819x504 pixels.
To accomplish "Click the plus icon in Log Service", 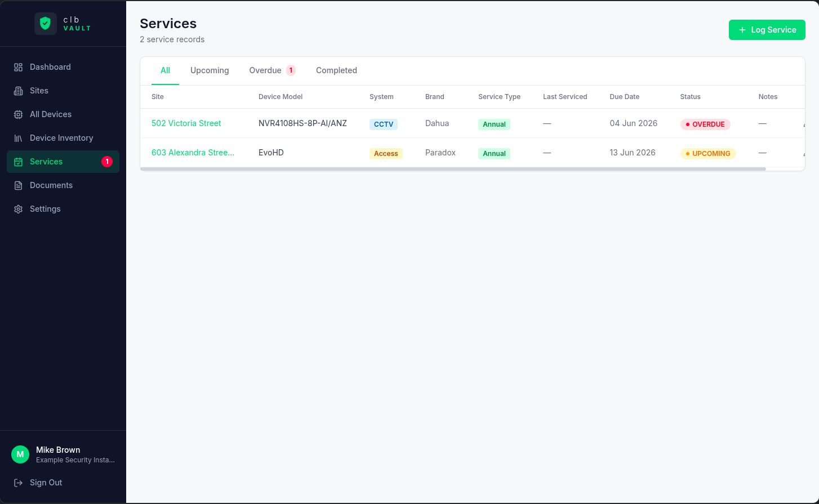I will [x=742, y=30].
